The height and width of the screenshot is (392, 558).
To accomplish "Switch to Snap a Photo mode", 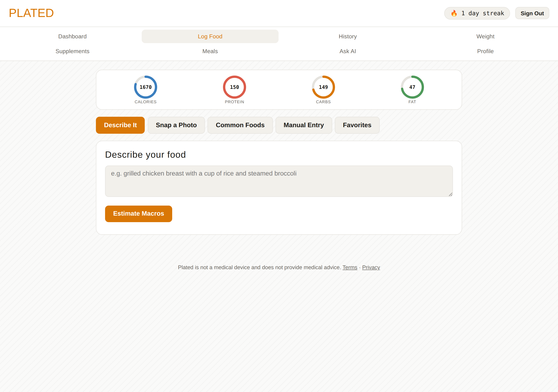I will pos(176,125).
